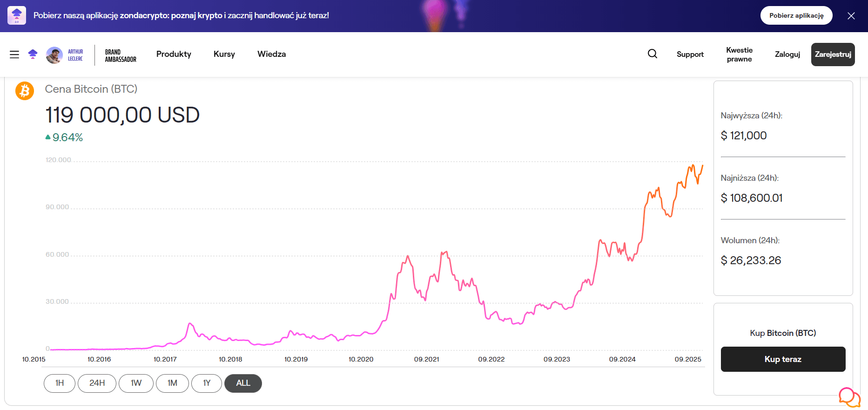The height and width of the screenshot is (410, 868).
Task: Expand the Wiedza menu
Action: pos(271,54)
